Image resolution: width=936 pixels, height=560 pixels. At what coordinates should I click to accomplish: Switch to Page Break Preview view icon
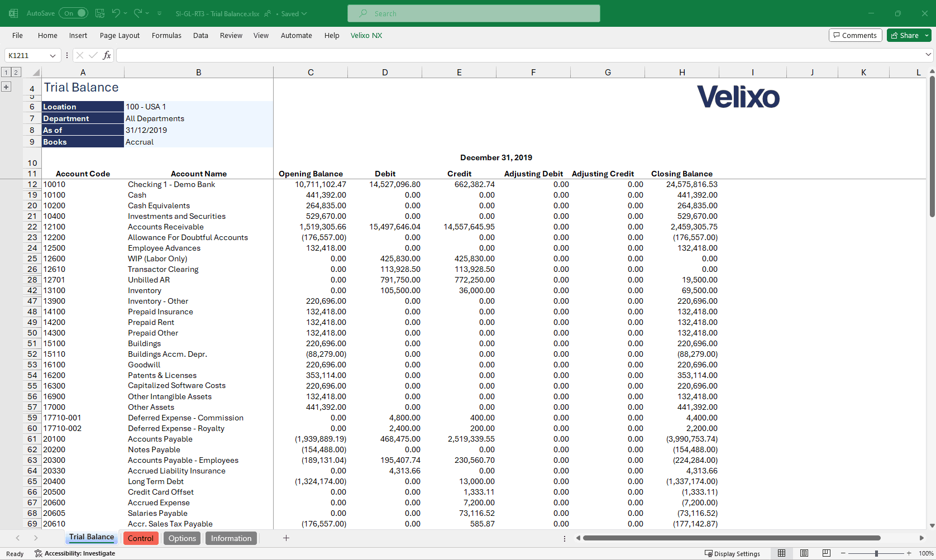(827, 553)
